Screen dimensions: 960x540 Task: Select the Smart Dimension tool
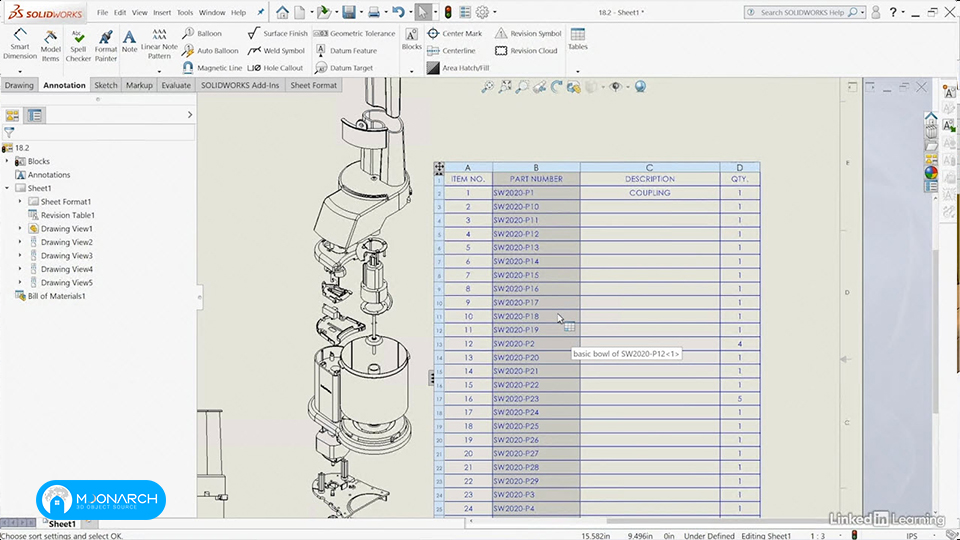pyautogui.click(x=20, y=44)
